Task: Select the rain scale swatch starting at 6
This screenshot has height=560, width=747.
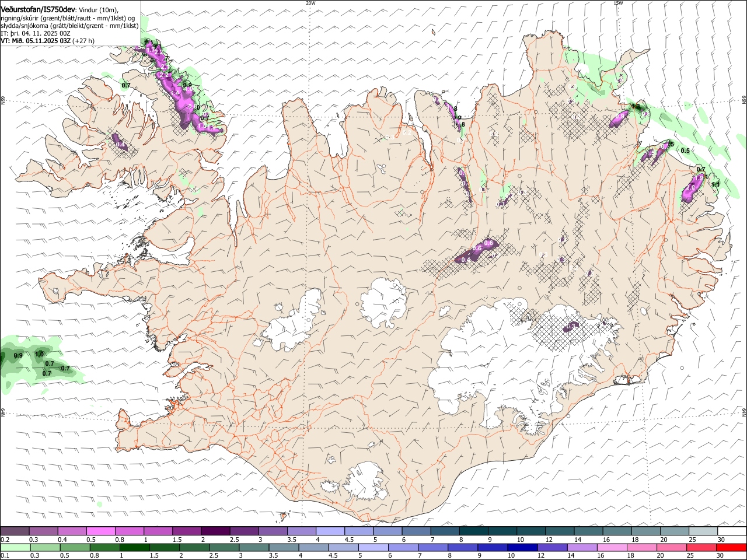Action: [403, 548]
